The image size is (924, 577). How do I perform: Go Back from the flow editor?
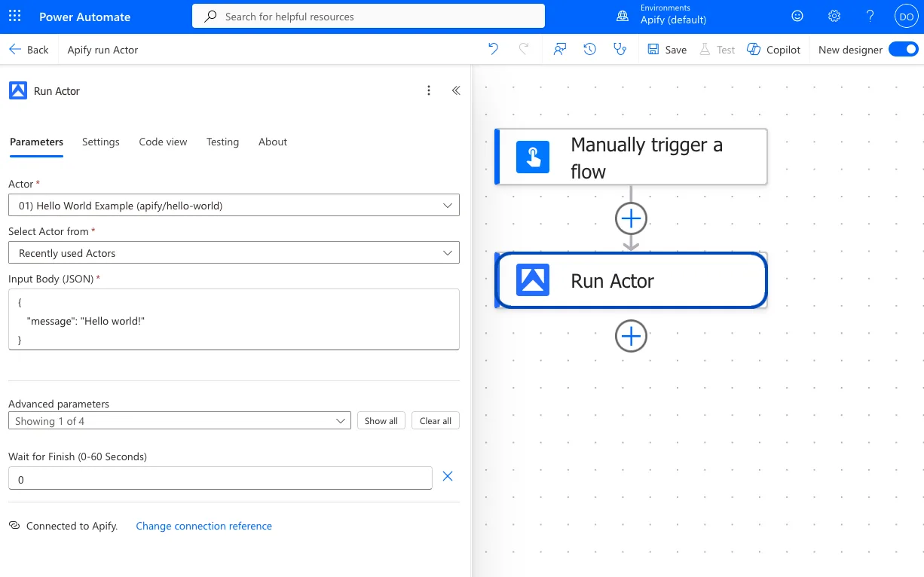[29, 49]
